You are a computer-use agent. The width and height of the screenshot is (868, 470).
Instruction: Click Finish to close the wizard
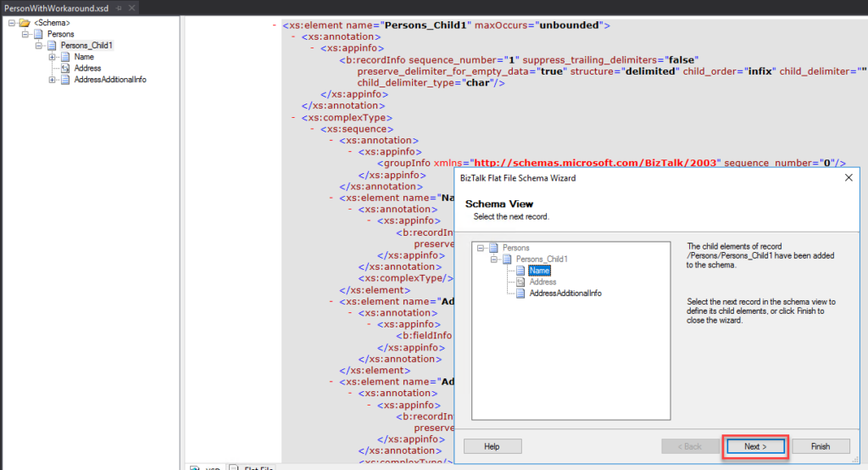[x=821, y=446]
